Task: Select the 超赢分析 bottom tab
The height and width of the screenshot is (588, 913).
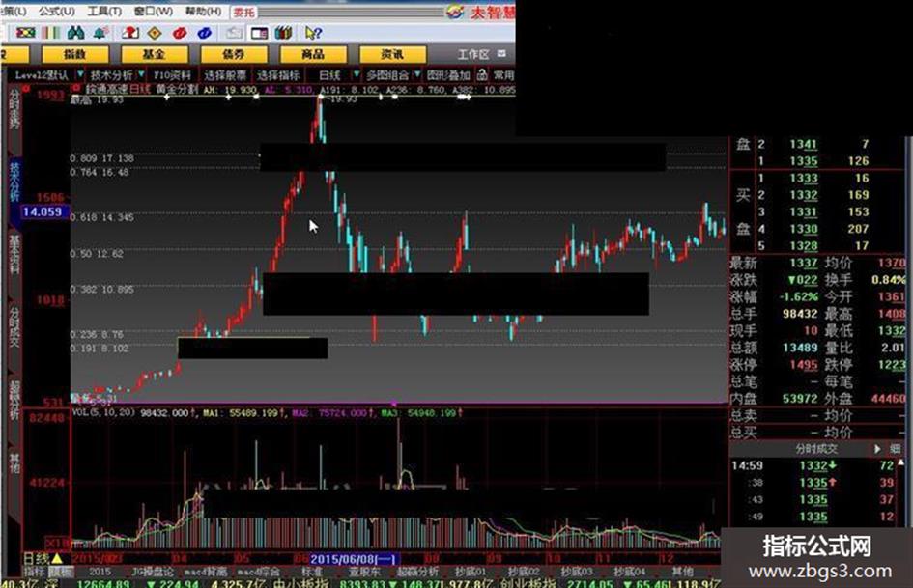Action: 417,572
